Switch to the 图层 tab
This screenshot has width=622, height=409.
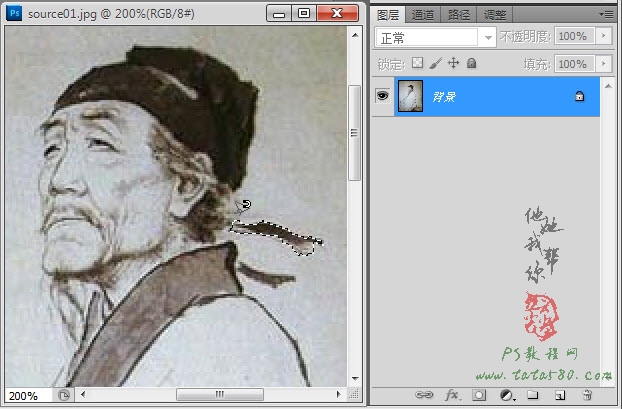pyautogui.click(x=388, y=15)
